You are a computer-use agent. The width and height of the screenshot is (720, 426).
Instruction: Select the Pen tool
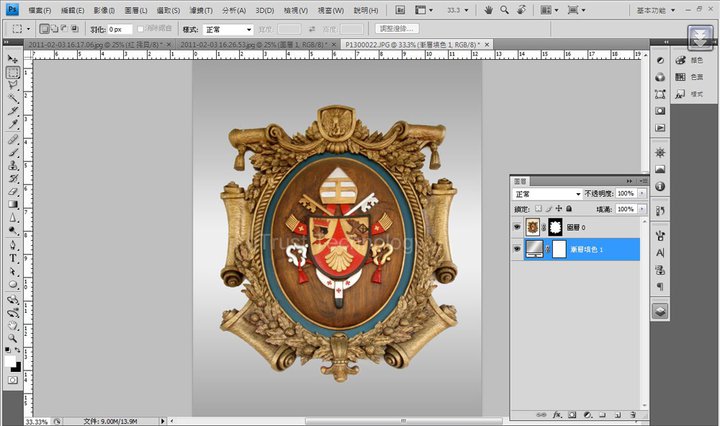point(13,245)
